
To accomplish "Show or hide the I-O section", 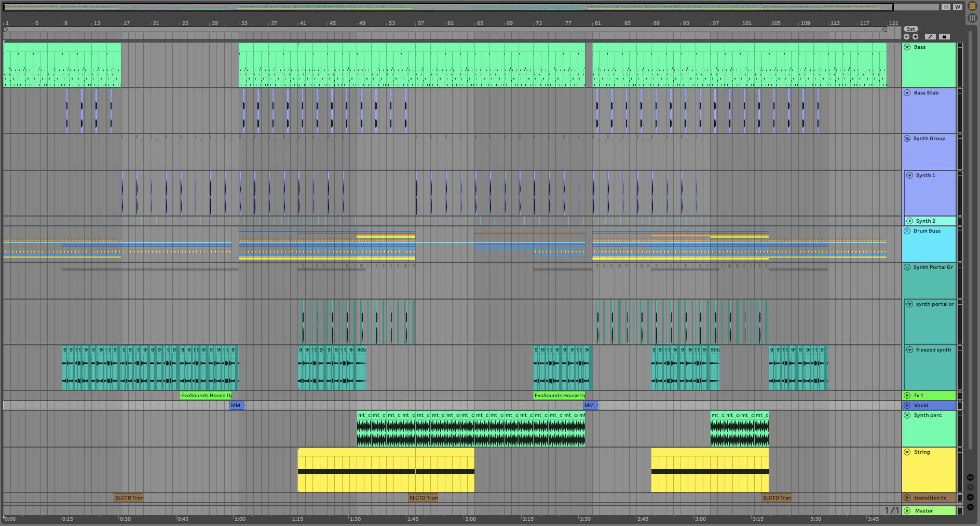I will point(970,478).
